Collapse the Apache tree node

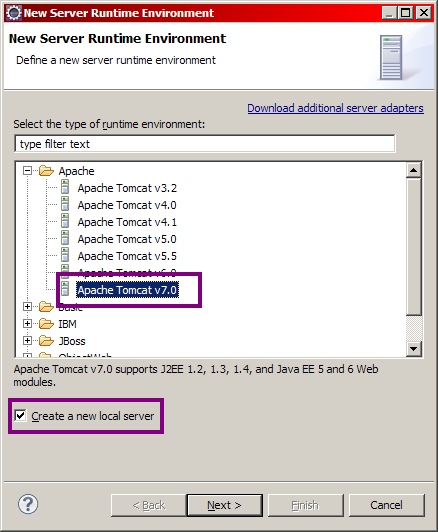pyautogui.click(x=27, y=170)
